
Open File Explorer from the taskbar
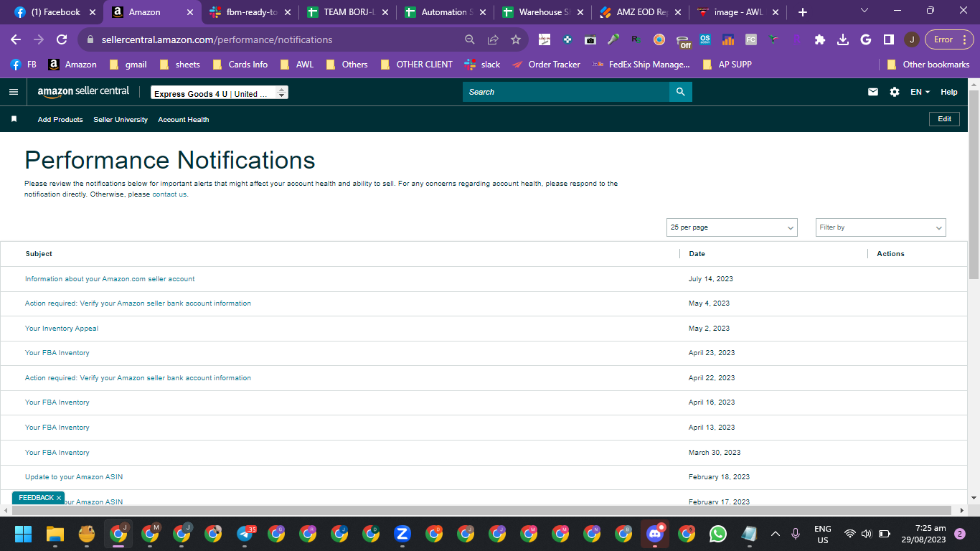click(55, 534)
